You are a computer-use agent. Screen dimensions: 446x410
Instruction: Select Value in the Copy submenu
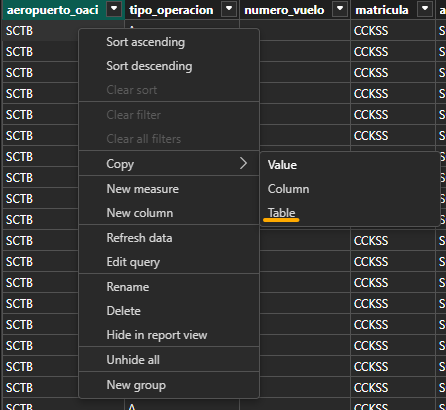click(x=350, y=165)
